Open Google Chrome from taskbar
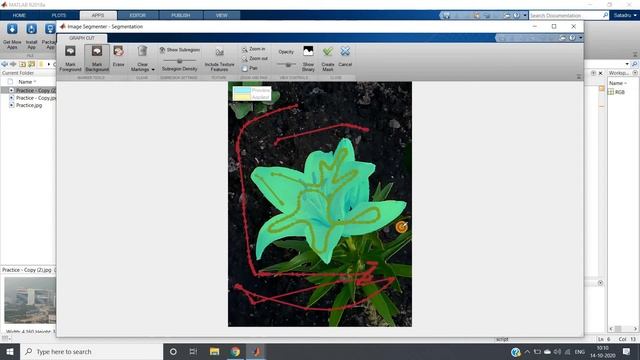This screenshot has width=640, height=360. click(x=235, y=351)
